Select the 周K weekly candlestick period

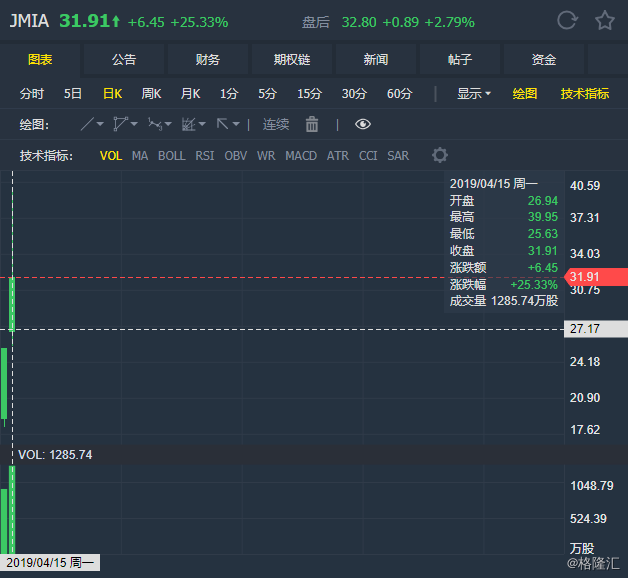tap(151, 94)
